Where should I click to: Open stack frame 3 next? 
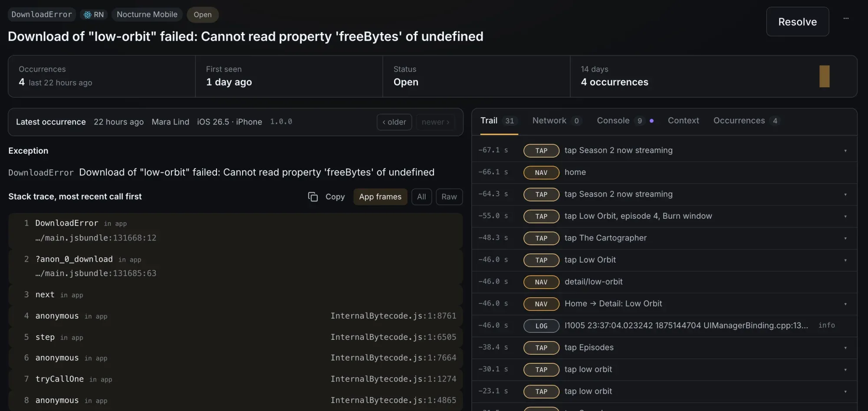coord(235,295)
